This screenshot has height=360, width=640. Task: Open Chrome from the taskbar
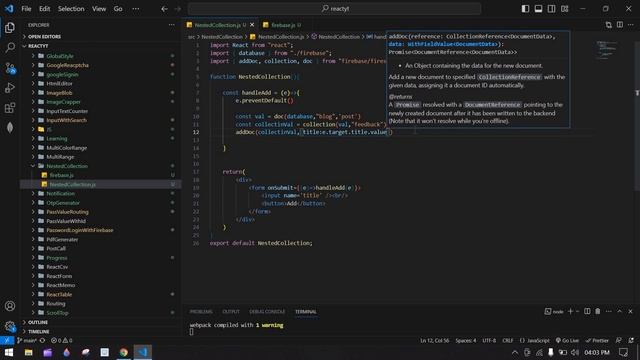(124, 352)
